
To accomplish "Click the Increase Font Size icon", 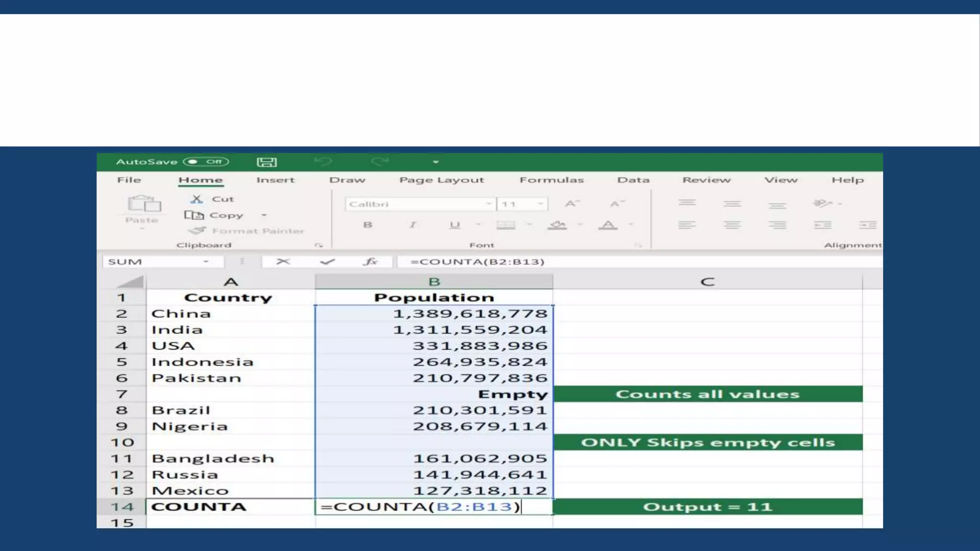I will (571, 204).
